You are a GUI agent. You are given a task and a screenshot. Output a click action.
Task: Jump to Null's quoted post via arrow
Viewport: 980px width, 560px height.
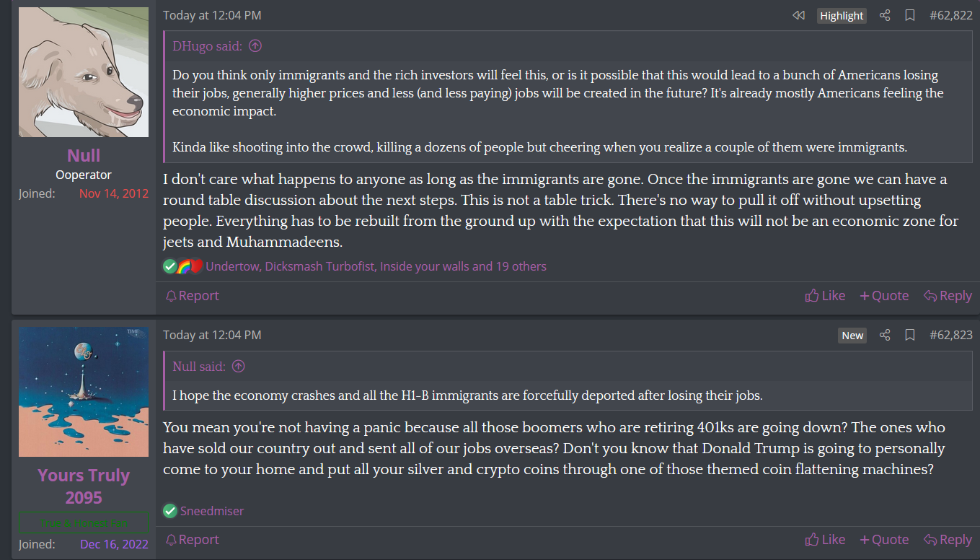239,367
